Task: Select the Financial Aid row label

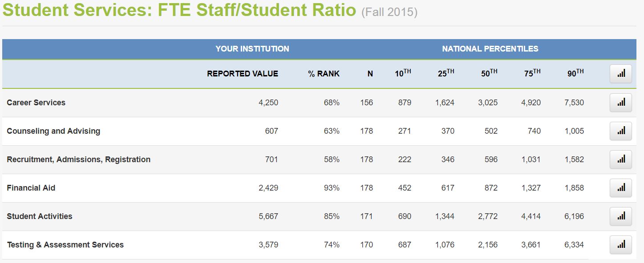Action: [x=31, y=187]
